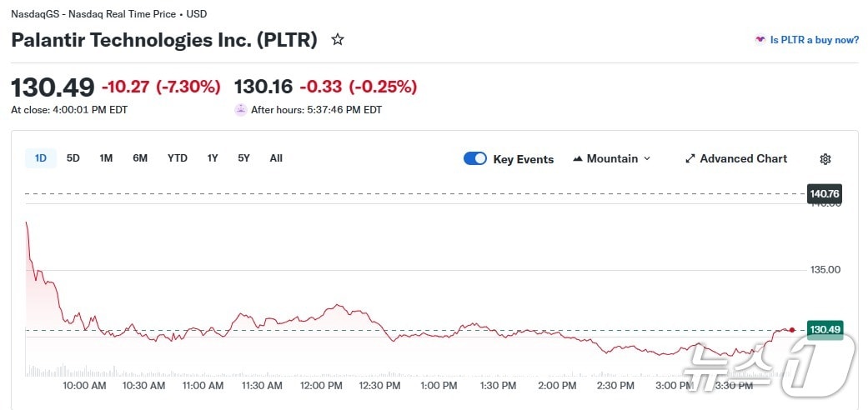Click the 140.76 previous close chart label
868x410 pixels.
tap(824, 194)
